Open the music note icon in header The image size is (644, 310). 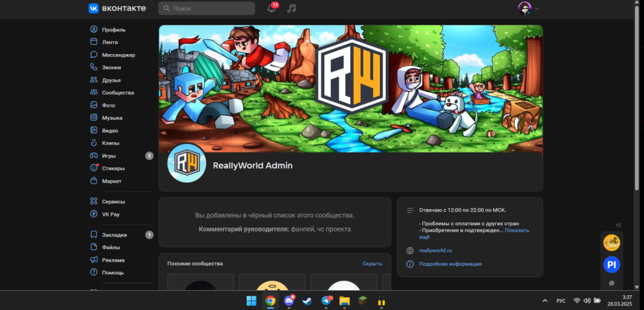292,8
